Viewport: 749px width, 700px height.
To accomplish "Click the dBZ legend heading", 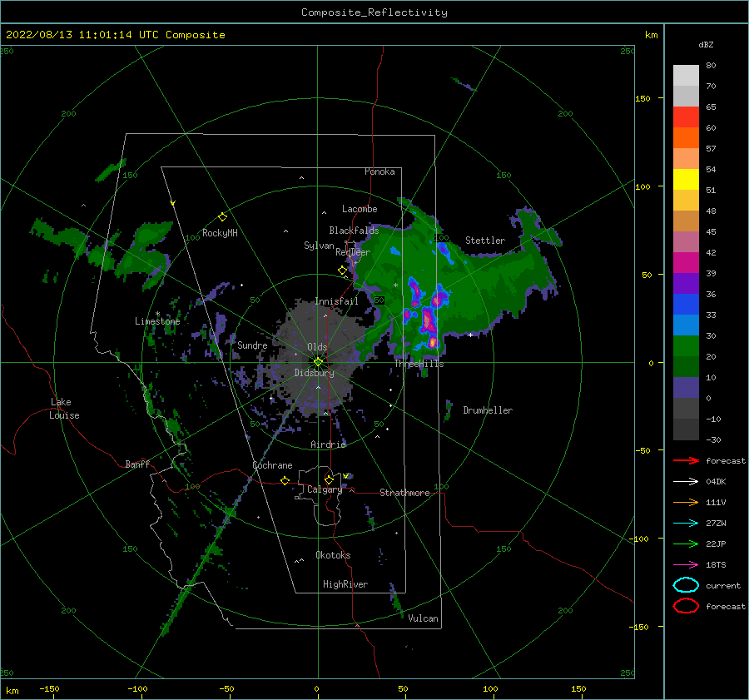I will pyautogui.click(x=706, y=44).
